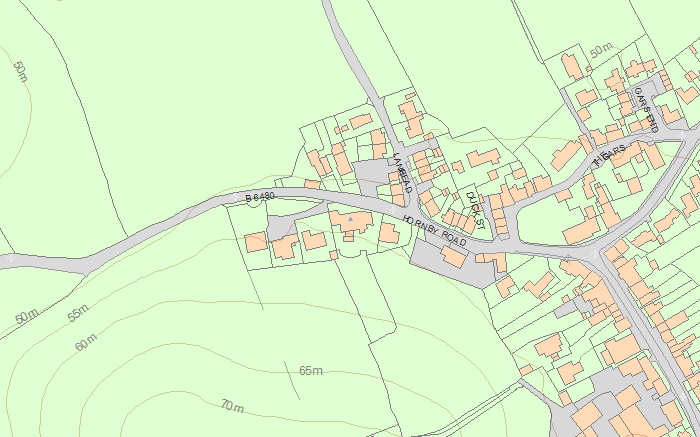Pick the THE GARS street label
Screen dimensions: 700x437
pos(609,155)
